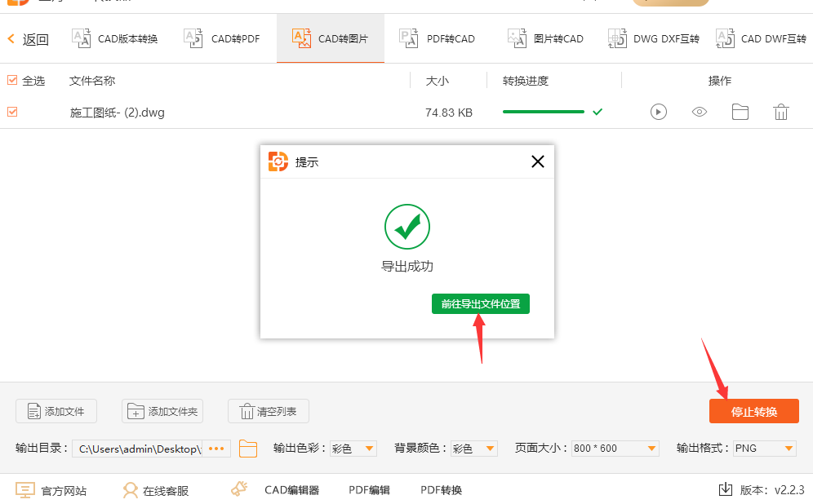Image resolution: width=813 pixels, height=504 pixels.
Task: Launch the CAD编辑器 tool
Action: point(276,490)
